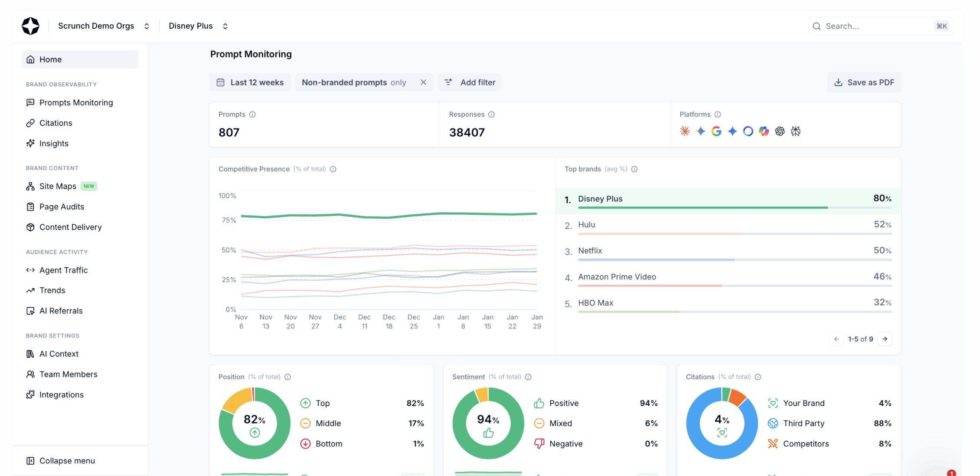This screenshot has width=980, height=476.
Task: Click the Citations donut chart
Action: pyautogui.click(x=722, y=423)
